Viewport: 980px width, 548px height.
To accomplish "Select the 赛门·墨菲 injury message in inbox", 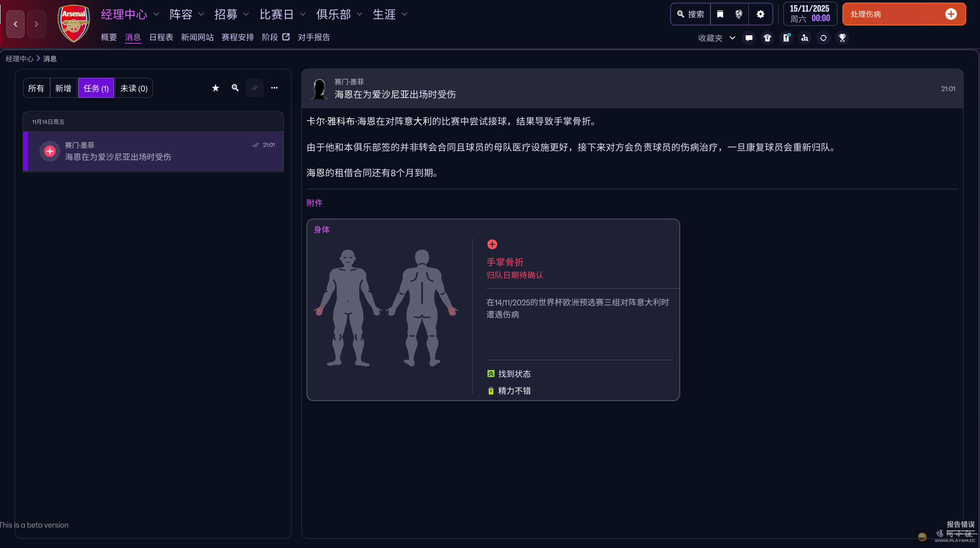I will tap(152, 151).
